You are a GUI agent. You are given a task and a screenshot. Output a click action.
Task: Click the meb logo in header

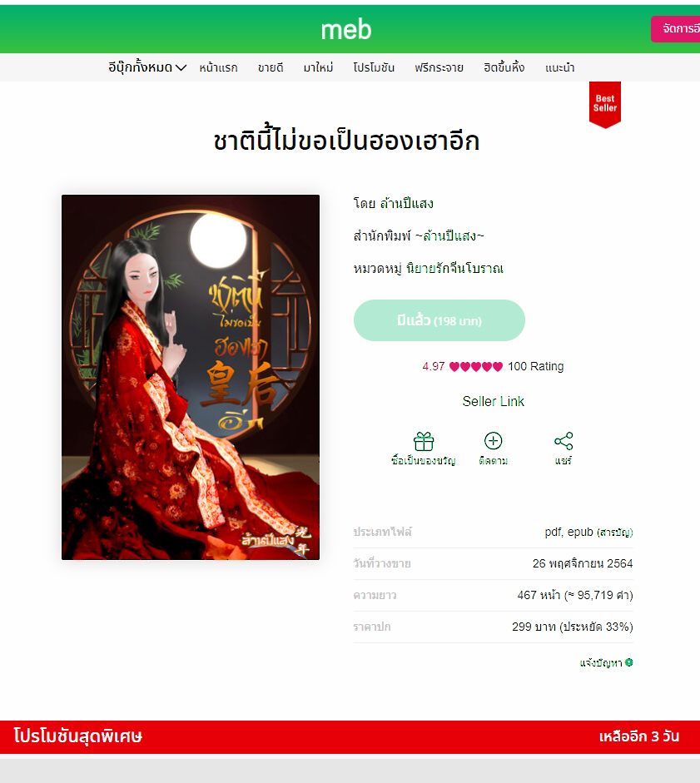346,30
